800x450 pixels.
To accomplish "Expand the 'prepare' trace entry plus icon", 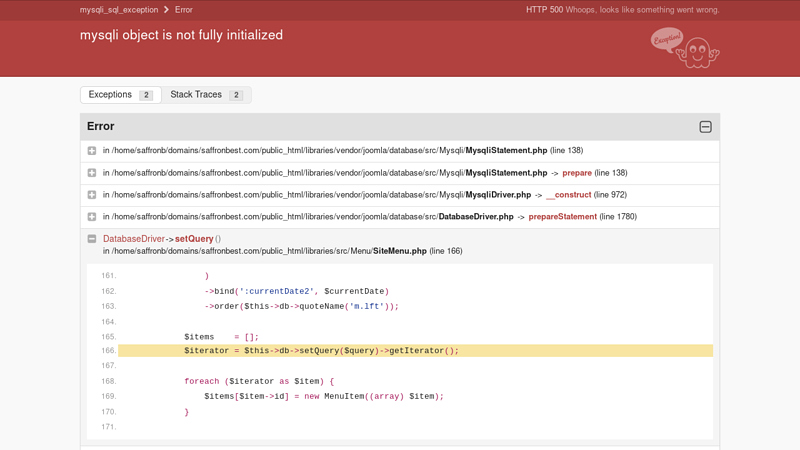I will pyautogui.click(x=92, y=173).
